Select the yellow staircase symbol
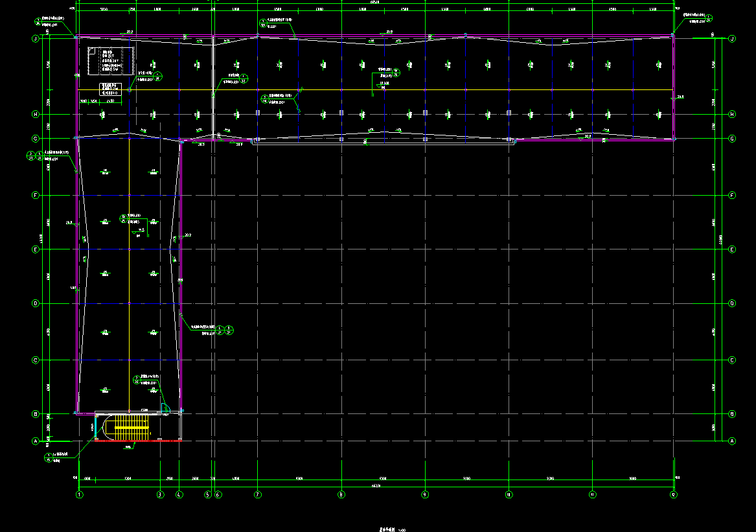The width and height of the screenshot is (756, 532). click(132, 428)
